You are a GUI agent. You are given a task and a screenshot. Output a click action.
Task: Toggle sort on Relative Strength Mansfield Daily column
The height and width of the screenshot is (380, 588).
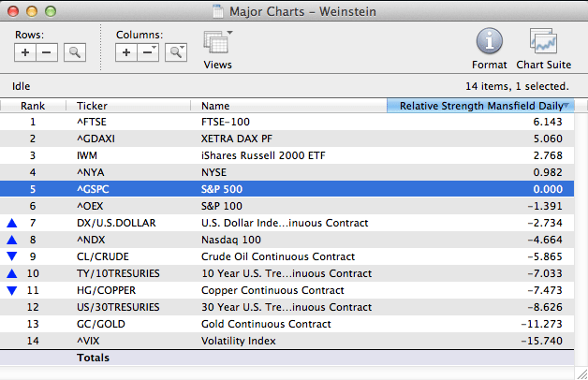[482, 106]
